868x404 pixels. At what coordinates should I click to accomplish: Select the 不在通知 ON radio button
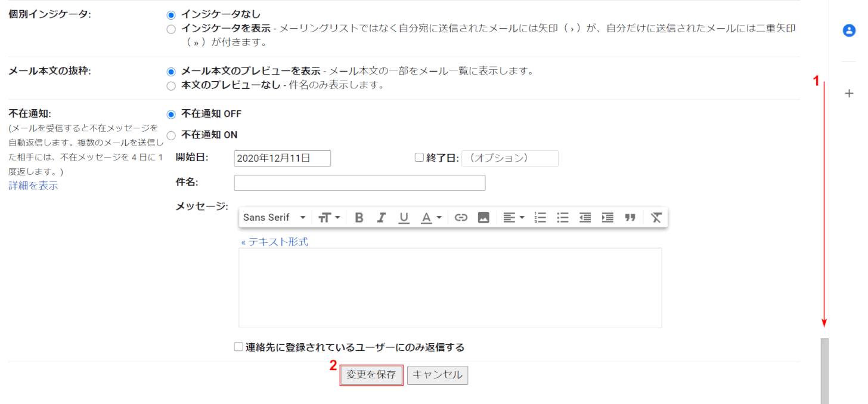pos(172,135)
